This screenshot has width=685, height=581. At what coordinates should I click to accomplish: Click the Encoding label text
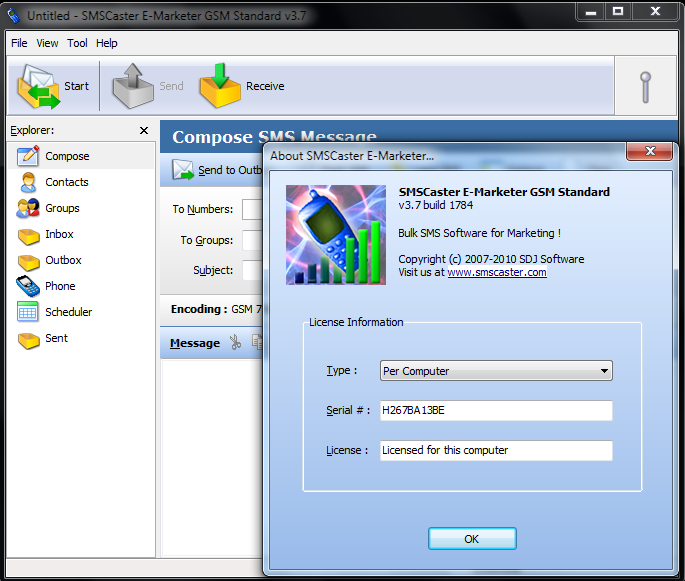(199, 309)
